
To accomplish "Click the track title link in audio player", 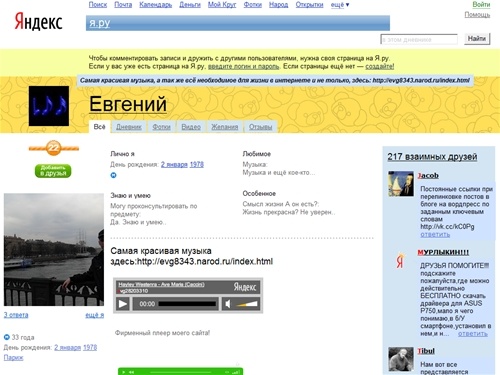I will pyautogui.click(x=161, y=284).
